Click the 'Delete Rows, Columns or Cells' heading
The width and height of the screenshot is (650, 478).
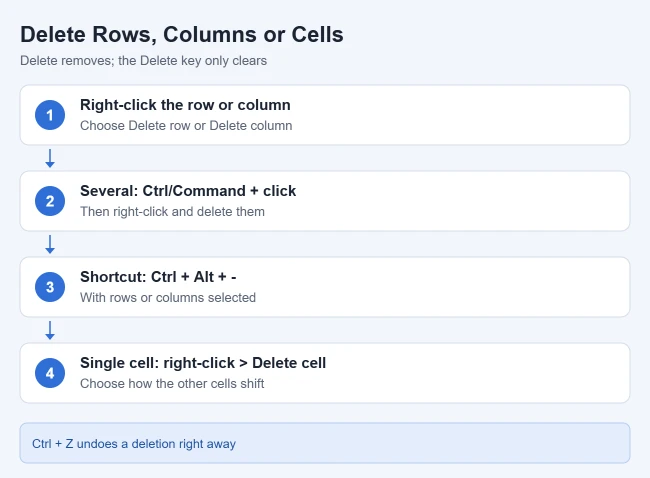(182, 34)
